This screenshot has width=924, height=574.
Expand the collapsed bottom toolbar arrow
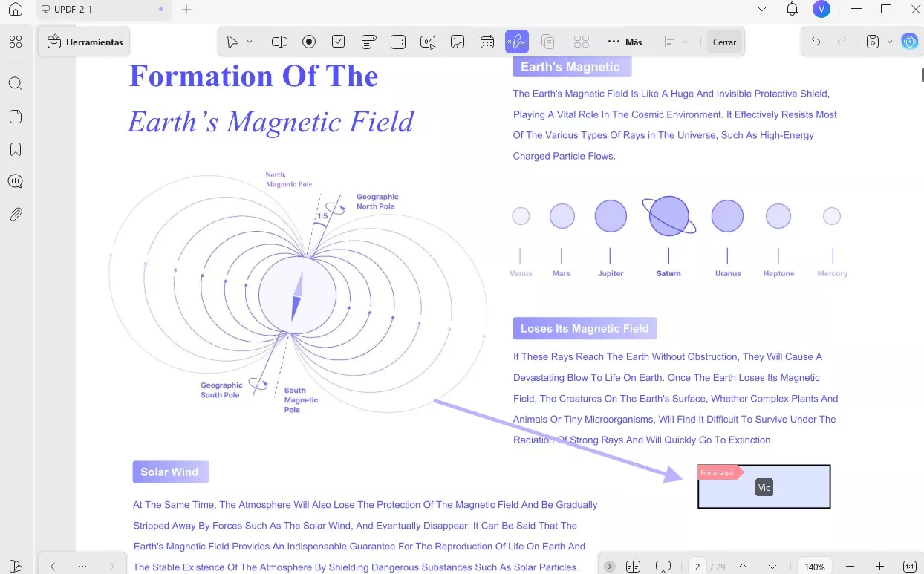pyautogui.click(x=609, y=567)
